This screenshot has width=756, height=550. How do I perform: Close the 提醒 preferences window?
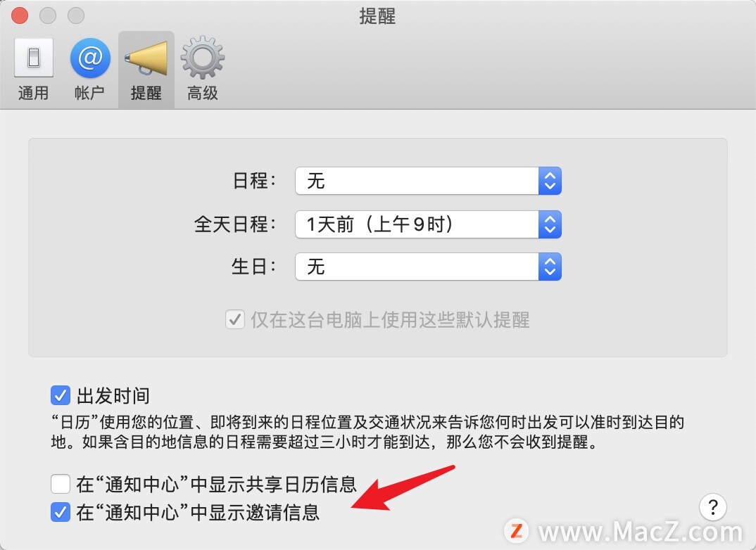pos(20,15)
